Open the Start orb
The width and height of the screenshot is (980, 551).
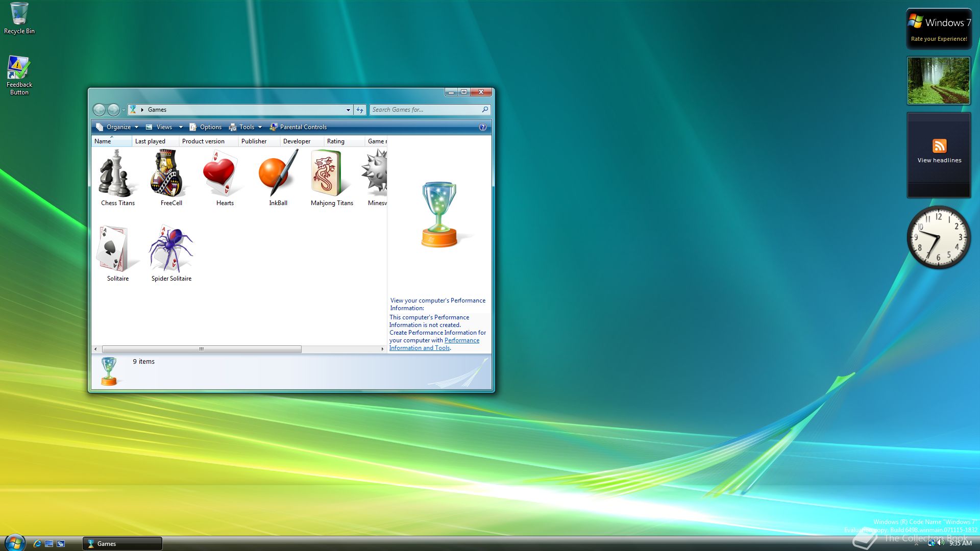coord(15,543)
